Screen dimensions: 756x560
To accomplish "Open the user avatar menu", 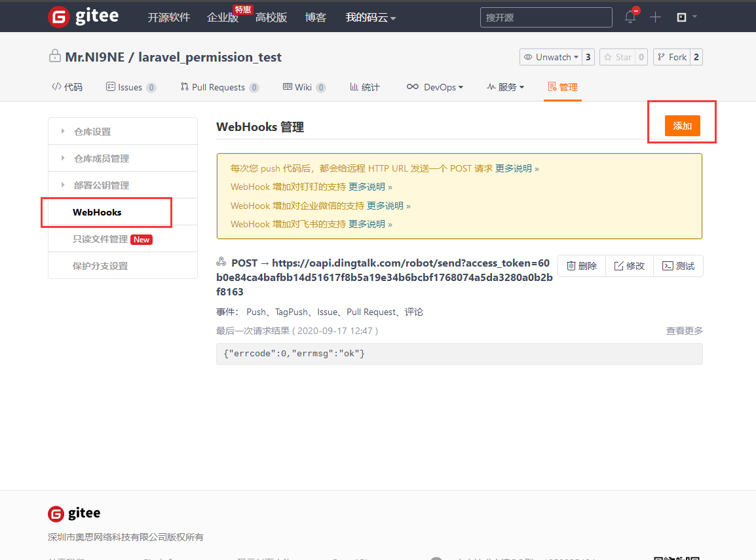I will point(685,17).
